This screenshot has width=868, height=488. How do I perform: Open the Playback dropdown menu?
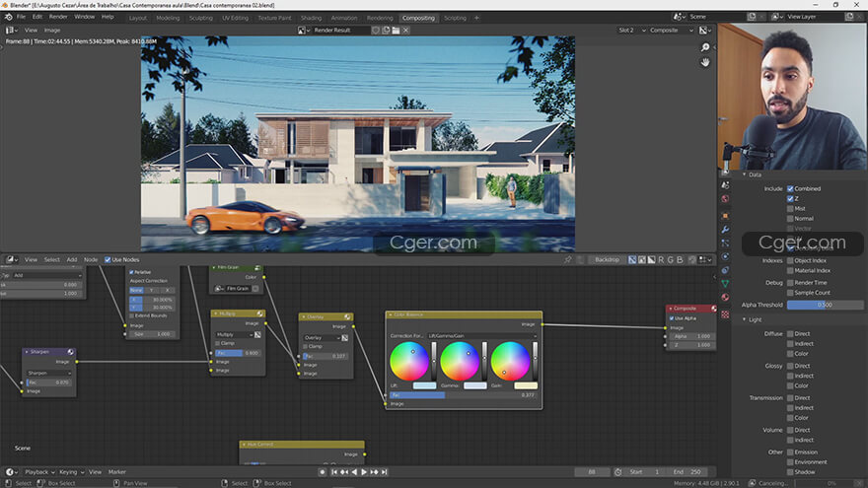pos(39,472)
